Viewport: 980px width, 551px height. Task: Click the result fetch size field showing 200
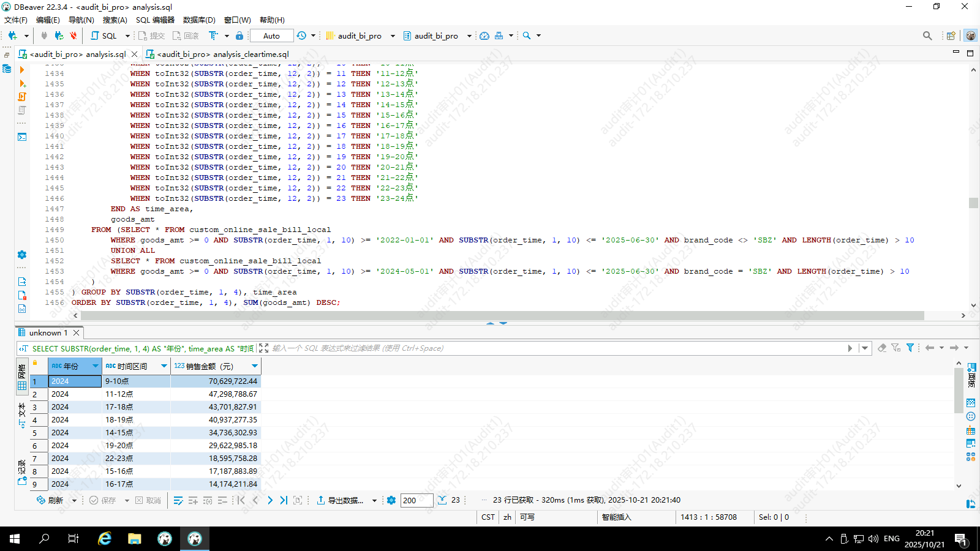[417, 500]
